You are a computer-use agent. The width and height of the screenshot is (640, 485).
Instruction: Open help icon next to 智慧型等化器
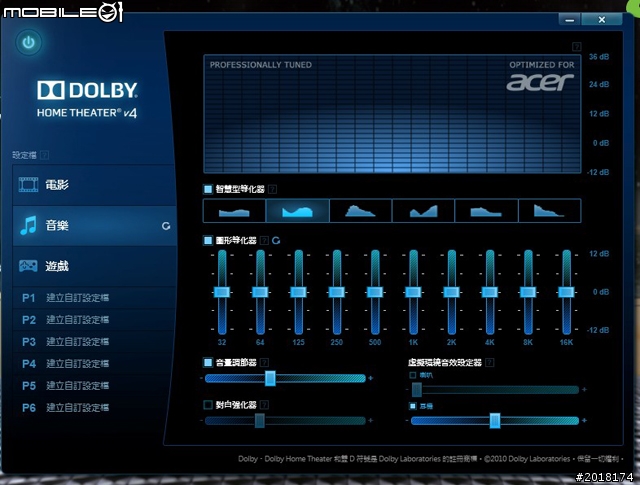coord(272,189)
